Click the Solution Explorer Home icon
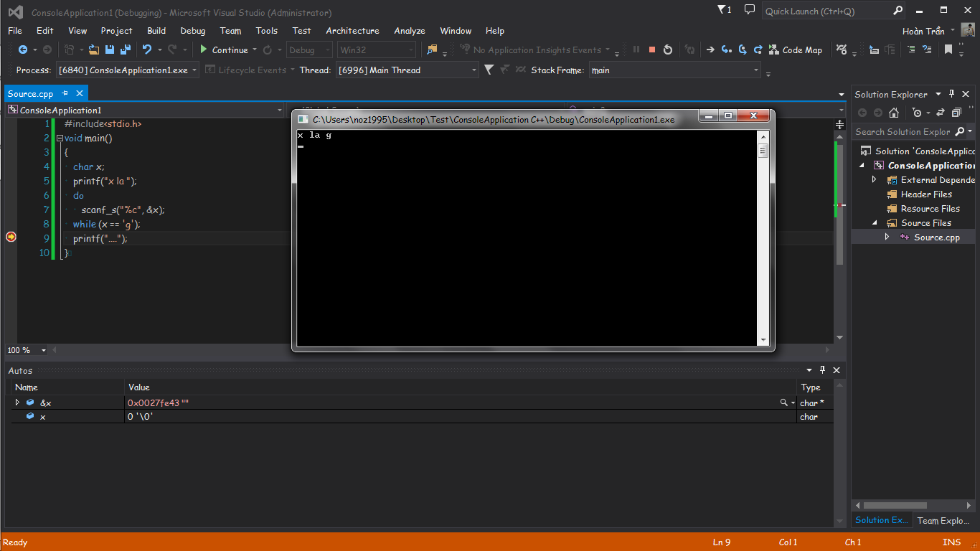 [894, 113]
